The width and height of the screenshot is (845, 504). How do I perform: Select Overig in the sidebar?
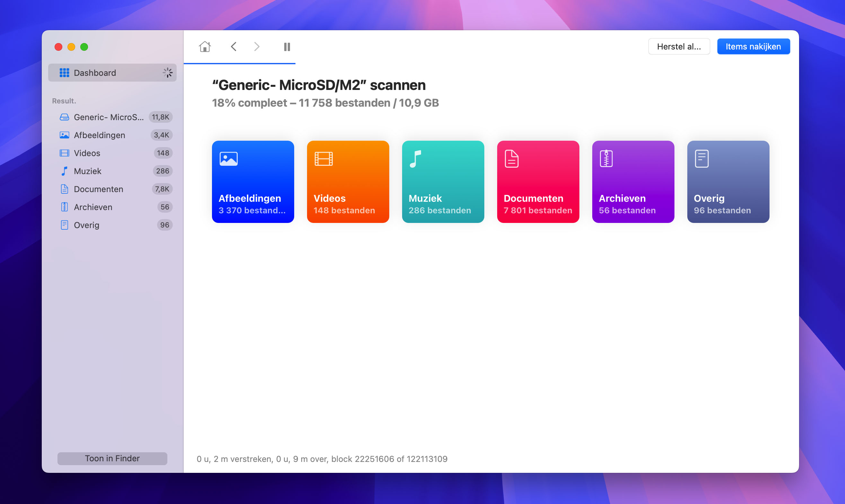tap(112, 225)
